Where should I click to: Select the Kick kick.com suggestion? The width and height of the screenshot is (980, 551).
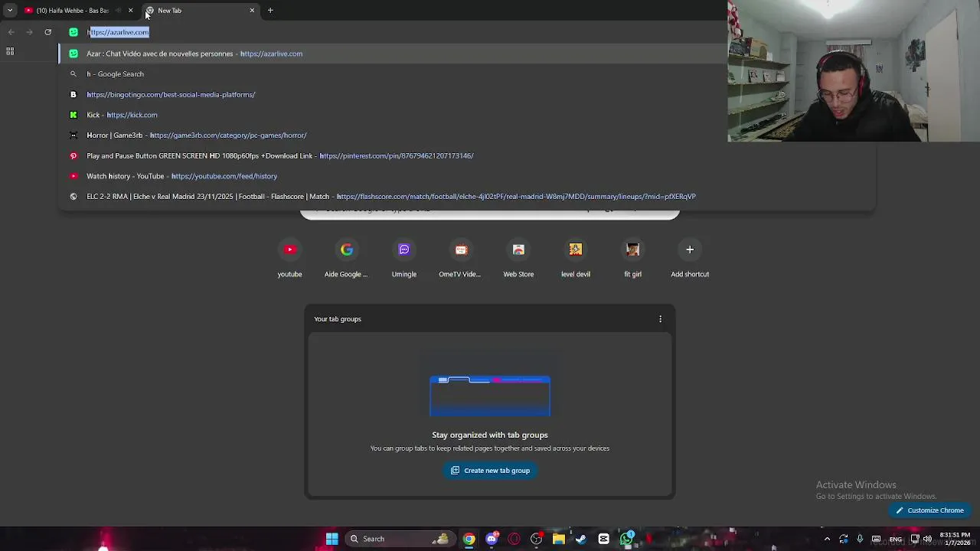[392, 115]
